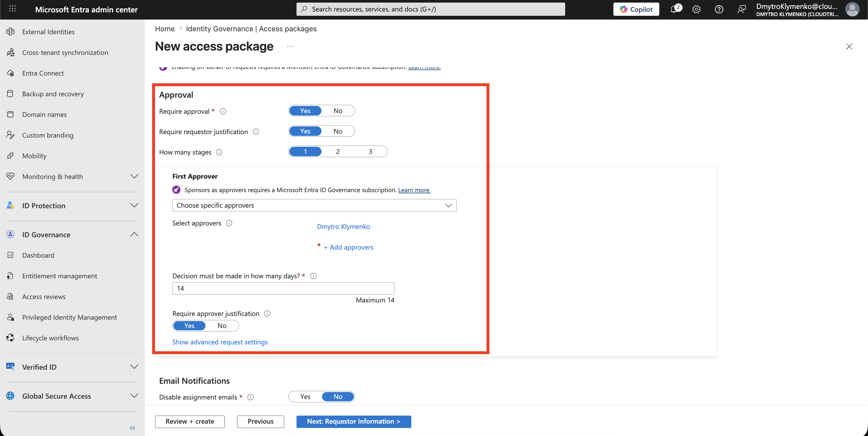Image resolution: width=868 pixels, height=436 pixels.
Task: Click the decision days input field
Action: (283, 288)
